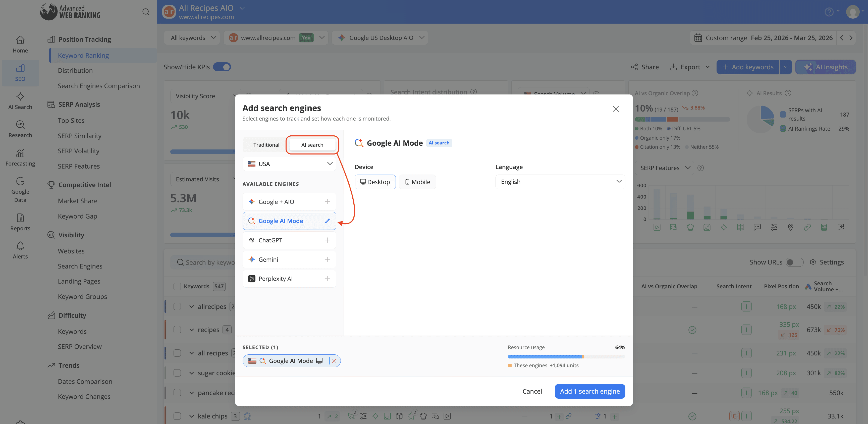The height and width of the screenshot is (424, 868).
Task: Open the calendar date range picker icon
Action: tap(698, 38)
